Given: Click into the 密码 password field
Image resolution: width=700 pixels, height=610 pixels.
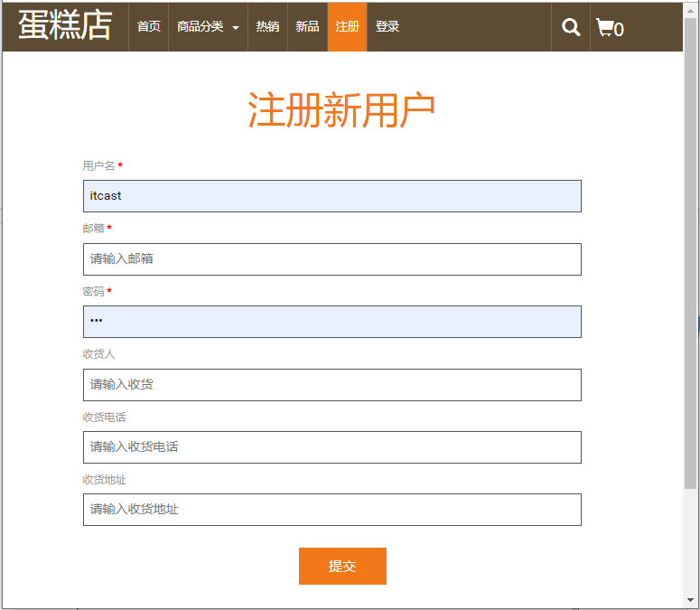Looking at the screenshot, I should [331, 322].
